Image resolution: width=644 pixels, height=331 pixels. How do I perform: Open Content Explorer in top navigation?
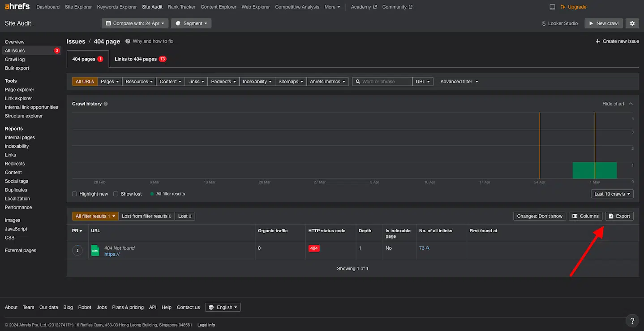[x=219, y=7]
